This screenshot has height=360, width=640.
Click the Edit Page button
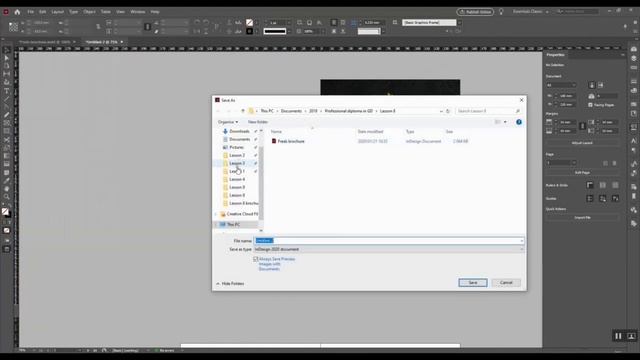[x=582, y=173]
